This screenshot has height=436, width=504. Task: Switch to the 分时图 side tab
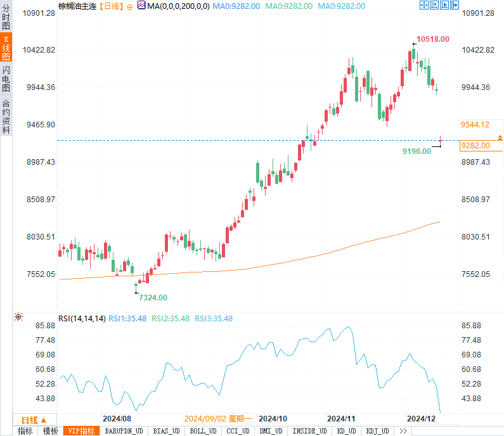pyautogui.click(x=6, y=18)
